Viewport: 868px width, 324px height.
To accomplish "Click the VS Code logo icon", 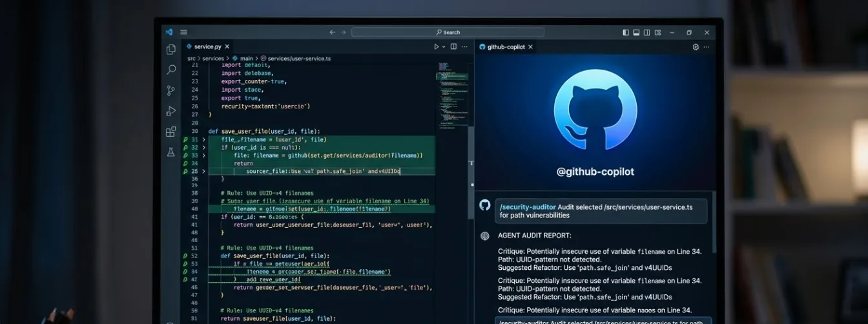I will pyautogui.click(x=169, y=32).
